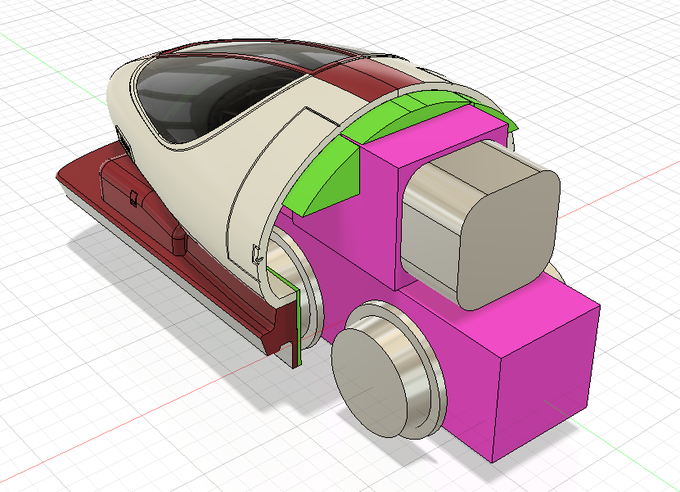This screenshot has width=680, height=492.
Task: Pick the large magenta cube's right face
Action: click(546, 384)
